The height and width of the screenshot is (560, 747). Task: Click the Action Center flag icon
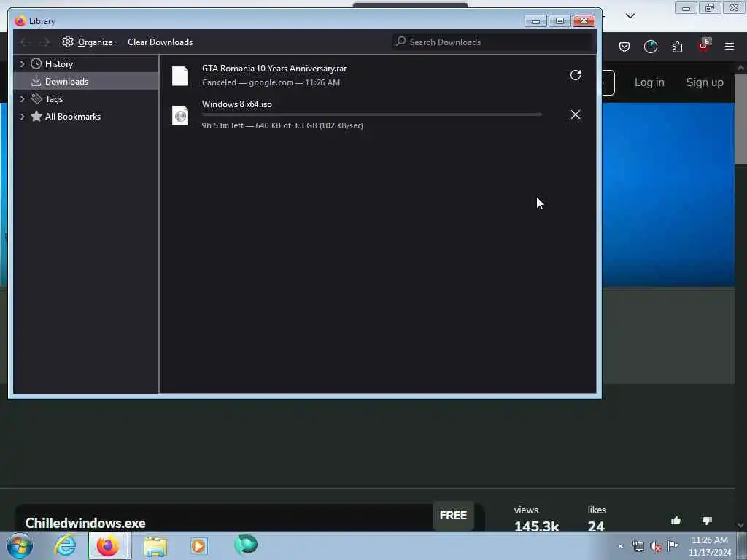(x=673, y=545)
